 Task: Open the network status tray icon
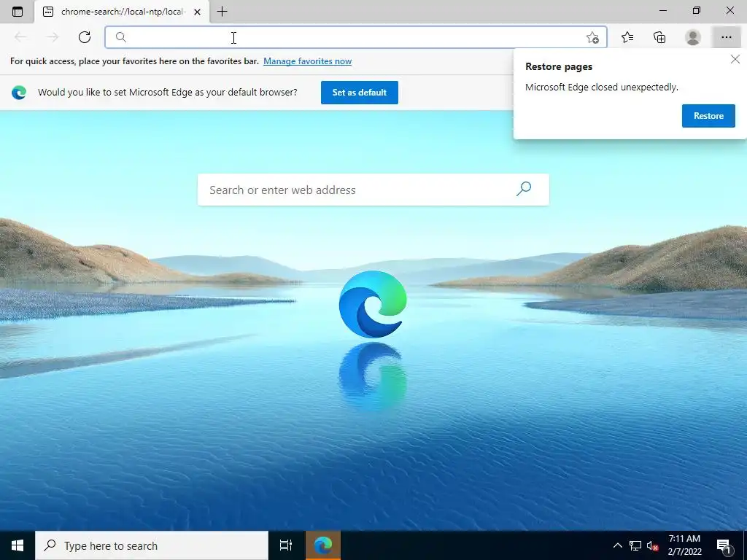[x=635, y=545]
